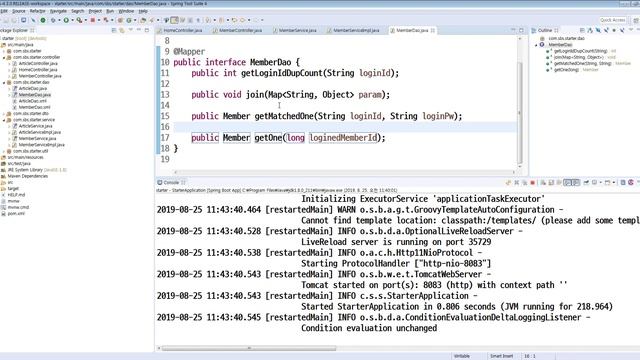This screenshot has height=360, width=640.
Task: Click the External Tools run icon
Action: coord(79,20)
